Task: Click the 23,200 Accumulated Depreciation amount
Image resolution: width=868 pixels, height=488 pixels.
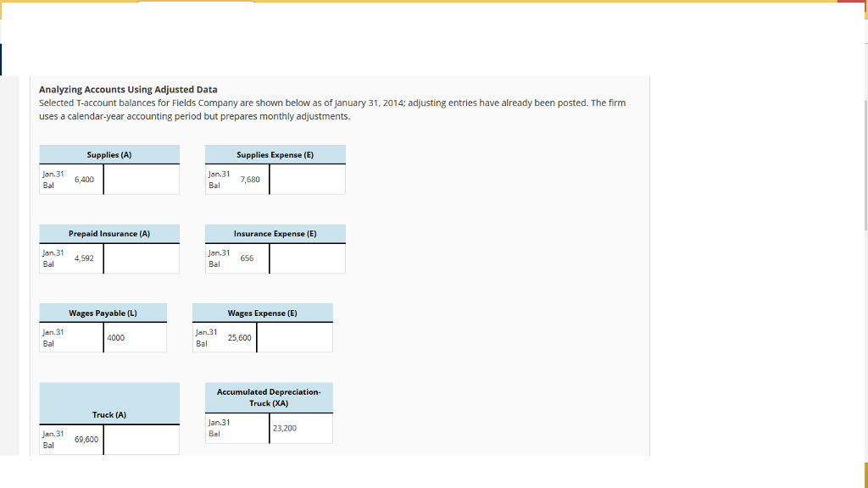Action: click(x=283, y=428)
